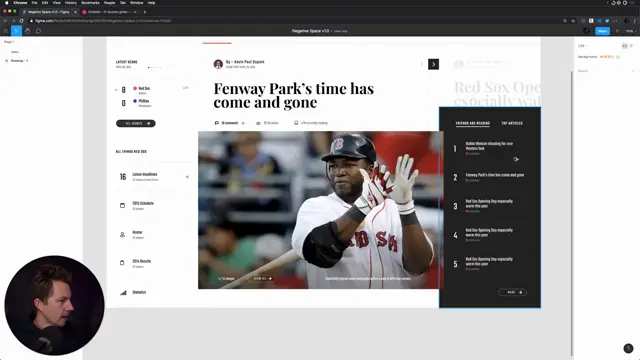
Task: Open the CSS language dropdown in the code panel
Action: click(582, 46)
